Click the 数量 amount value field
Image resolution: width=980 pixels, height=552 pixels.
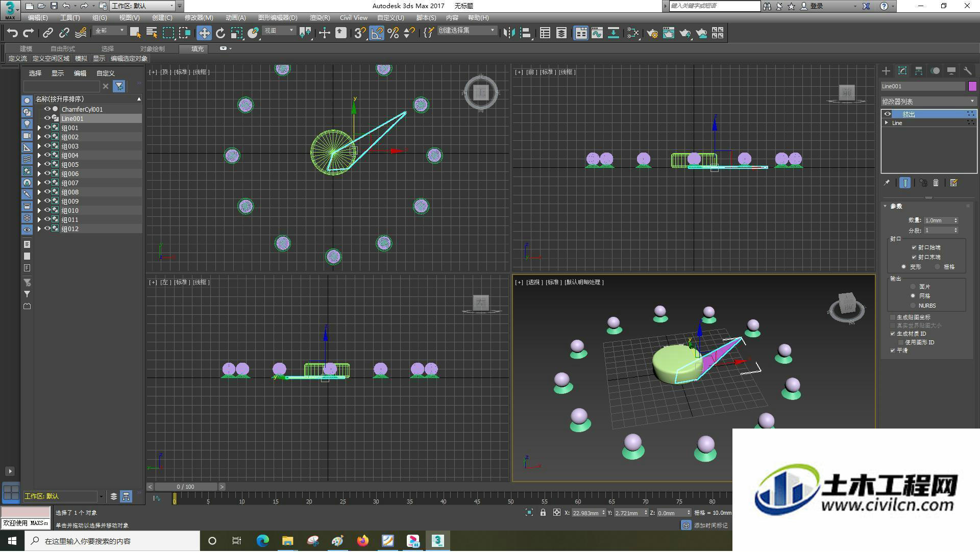938,220
